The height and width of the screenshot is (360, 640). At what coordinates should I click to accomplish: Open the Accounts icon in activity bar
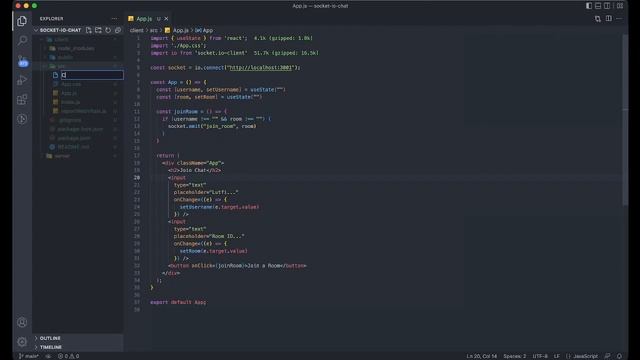point(22,322)
